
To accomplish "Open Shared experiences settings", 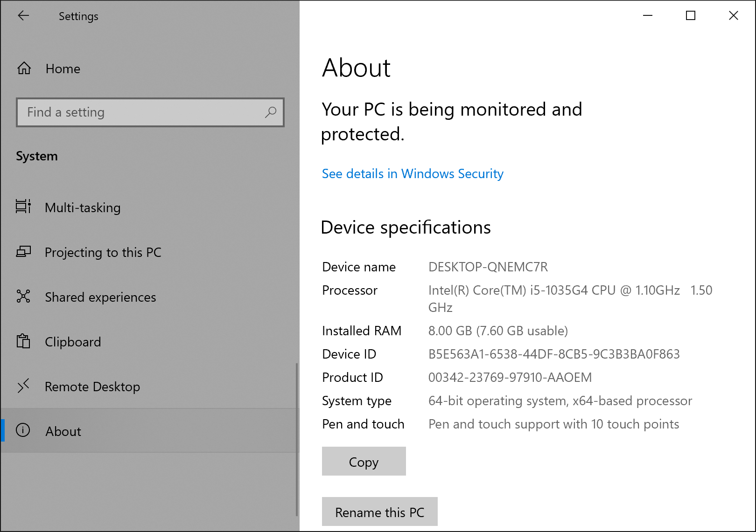I will click(149, 297).
